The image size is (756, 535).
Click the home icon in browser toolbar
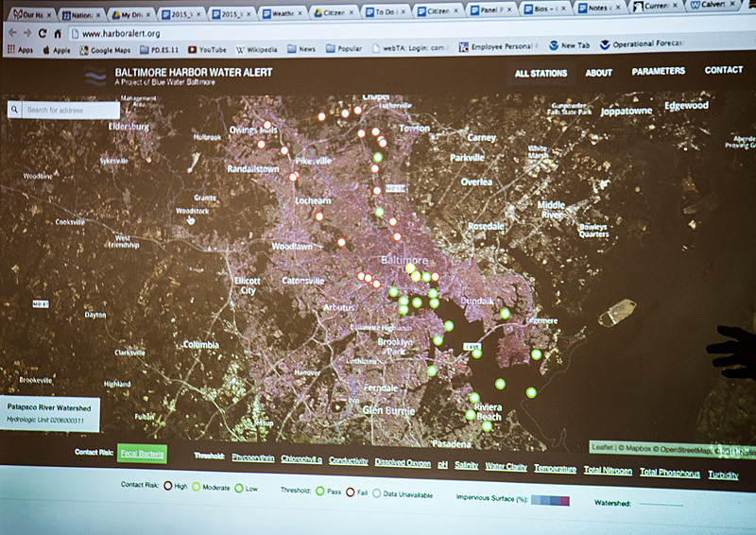pos(59,32)
